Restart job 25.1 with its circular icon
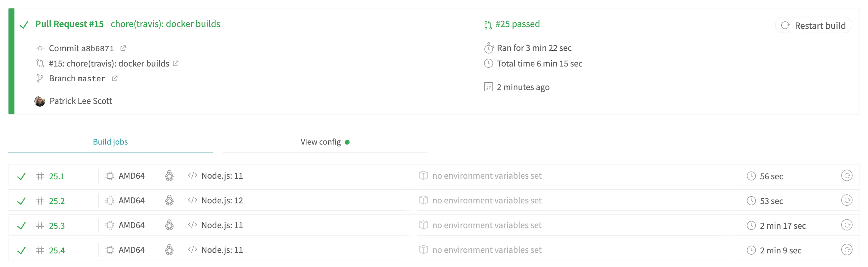Screen dimensions: 868x267 847,176
